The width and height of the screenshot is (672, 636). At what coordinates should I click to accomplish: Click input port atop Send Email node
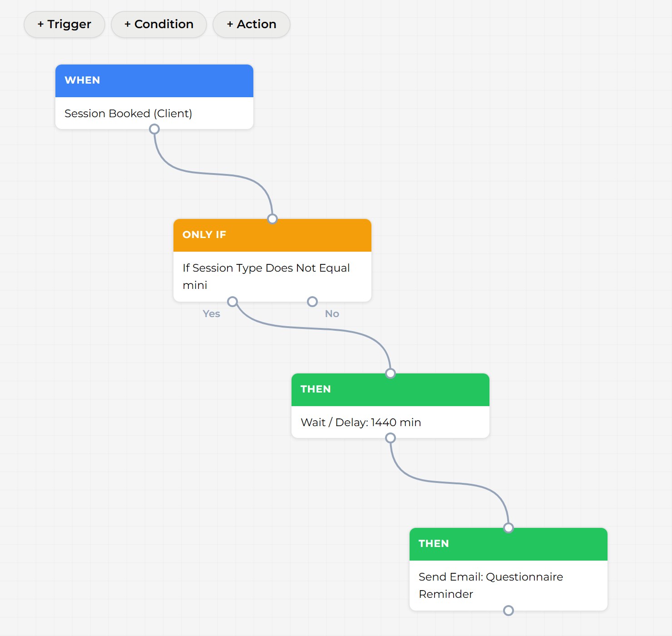(509, 528)
